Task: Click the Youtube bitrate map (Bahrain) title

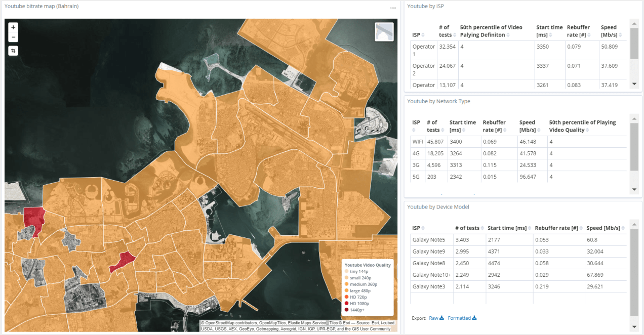Action: [42, 6]
